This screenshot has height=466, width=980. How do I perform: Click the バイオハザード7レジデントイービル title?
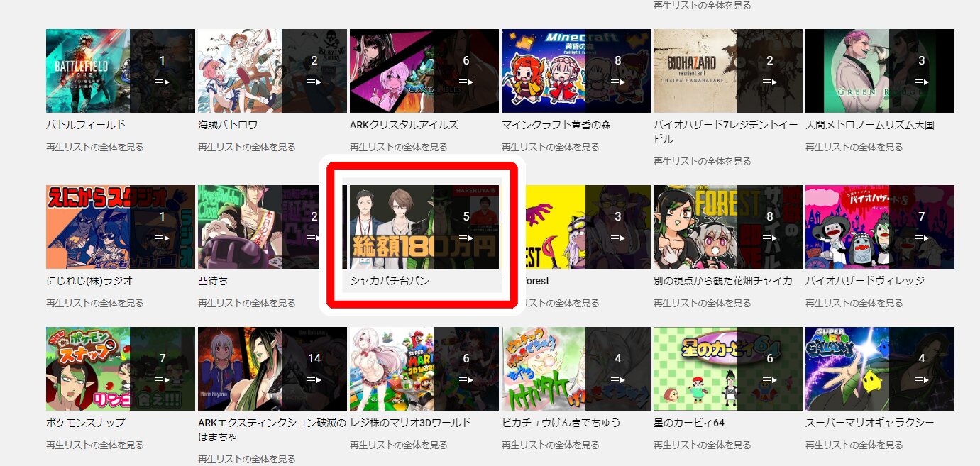click(x=725, y=132)
